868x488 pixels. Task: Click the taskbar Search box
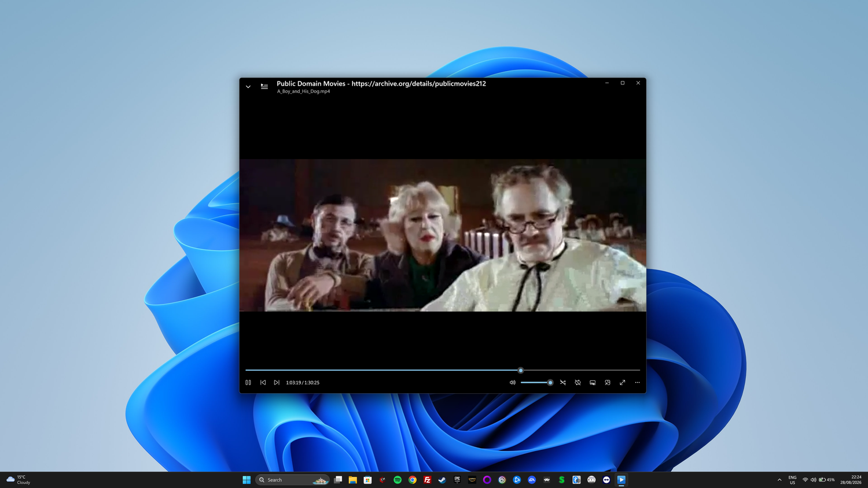[292, 480]
